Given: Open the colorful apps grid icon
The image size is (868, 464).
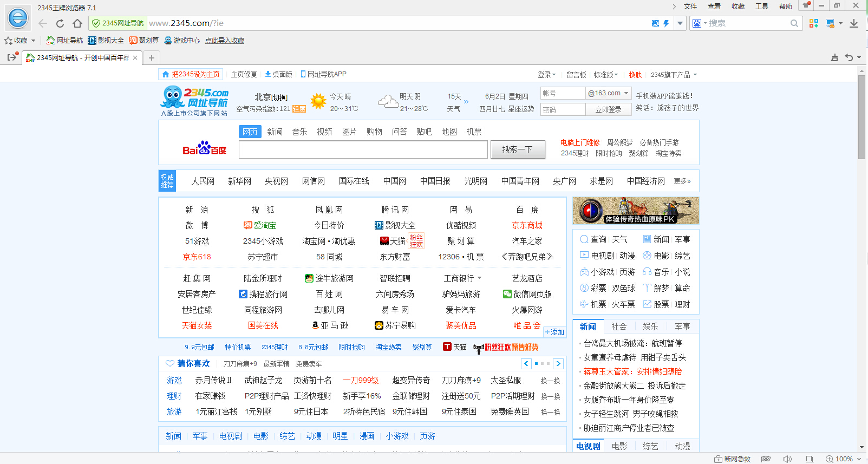Looking at the screenshot, I should click(813, 23).
